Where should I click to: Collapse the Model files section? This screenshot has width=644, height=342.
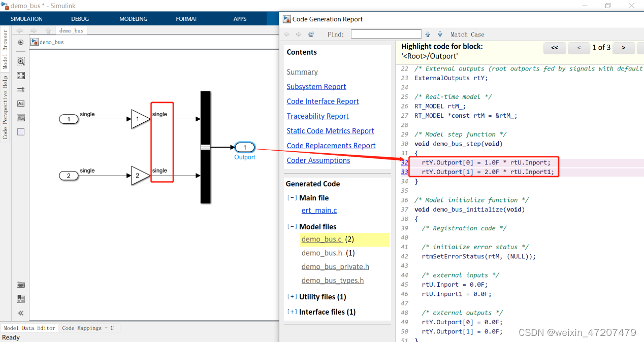point(292,227)
